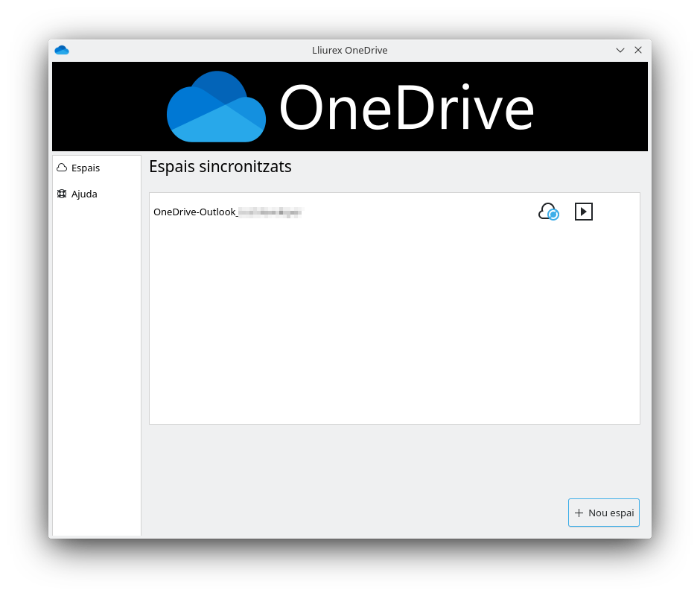Open the Espais section in sidebar
This screenshot has height=596, width=700.
(86, 168)
